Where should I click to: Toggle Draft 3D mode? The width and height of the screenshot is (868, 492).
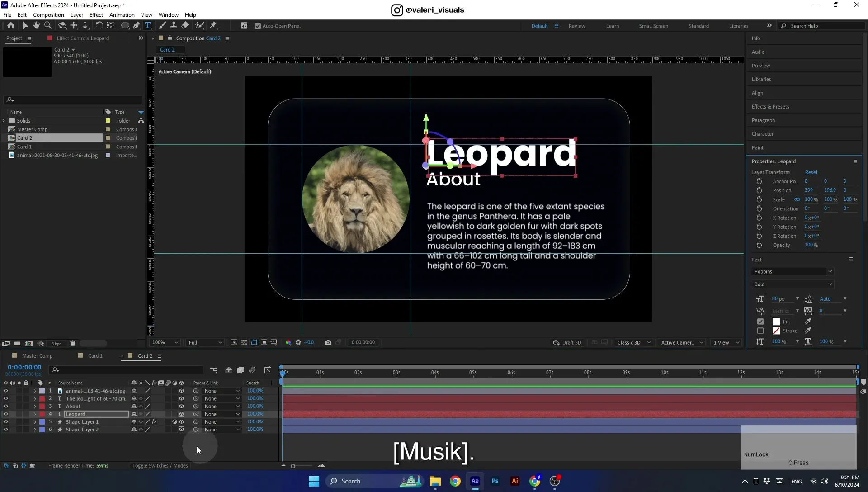click(x=567, y=343)
